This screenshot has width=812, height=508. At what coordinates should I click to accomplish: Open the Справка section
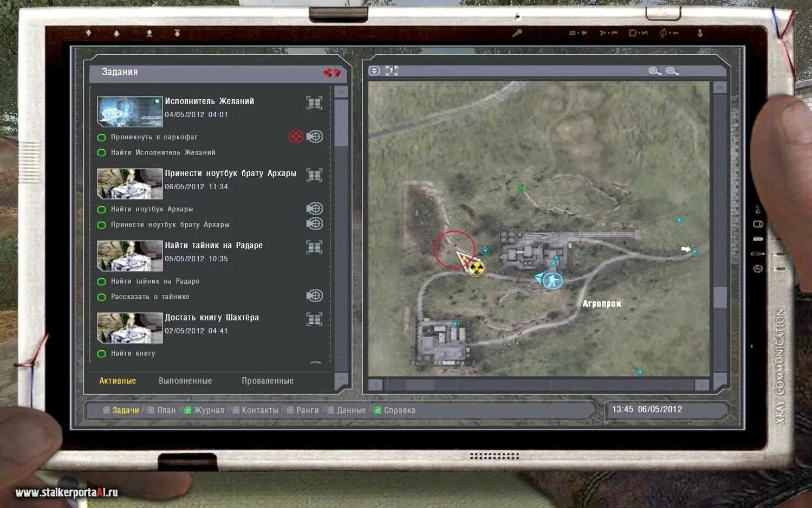tap(400, 410)
